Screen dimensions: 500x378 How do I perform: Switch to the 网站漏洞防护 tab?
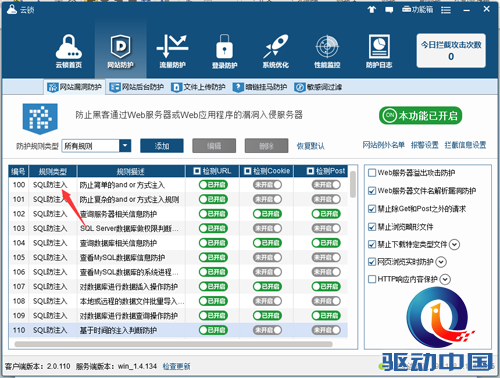click(75, 87)
